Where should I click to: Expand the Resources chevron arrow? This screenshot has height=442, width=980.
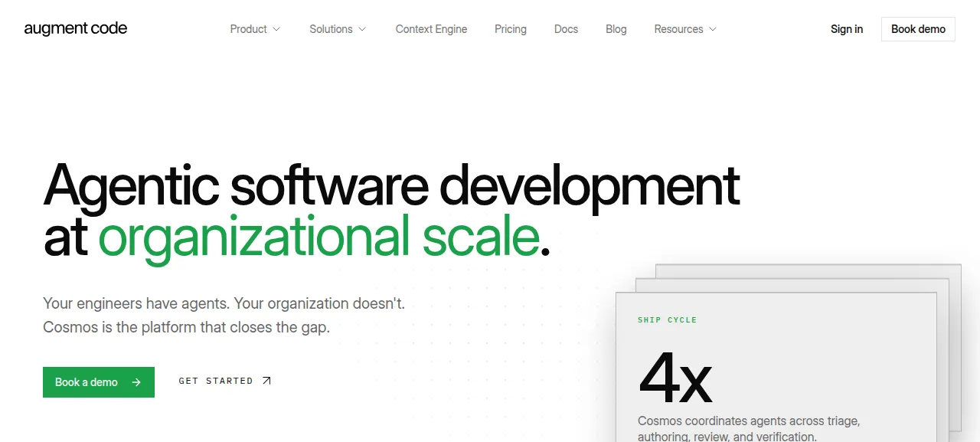[x=713, y=29]
